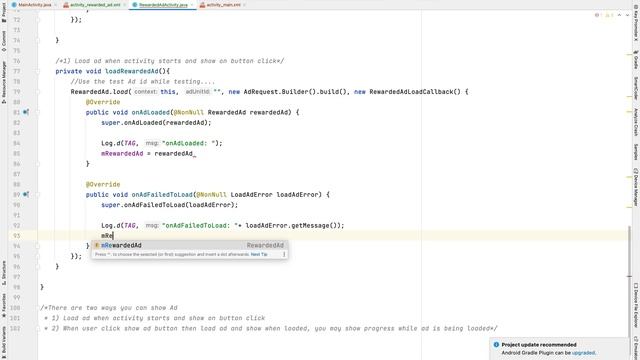Click the override gutter icon on line 81
The image size is (640, 360).
click(26, 112)
